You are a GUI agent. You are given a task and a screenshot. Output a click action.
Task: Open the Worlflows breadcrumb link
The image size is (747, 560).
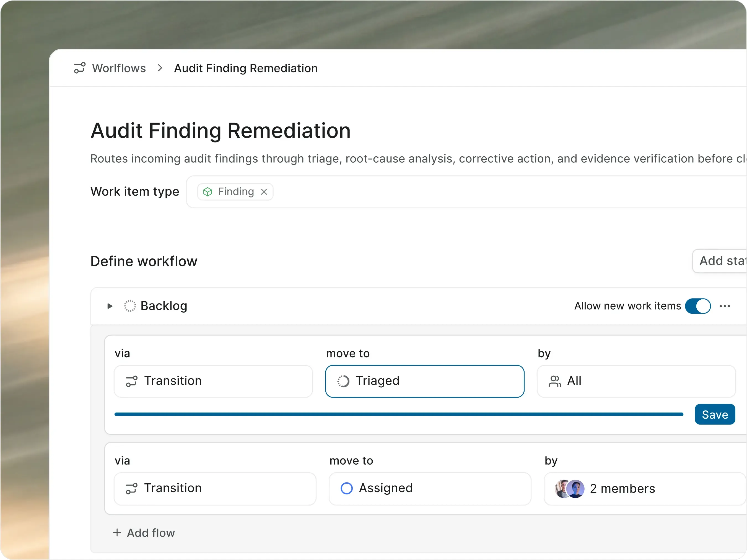(x=119, y=68)
